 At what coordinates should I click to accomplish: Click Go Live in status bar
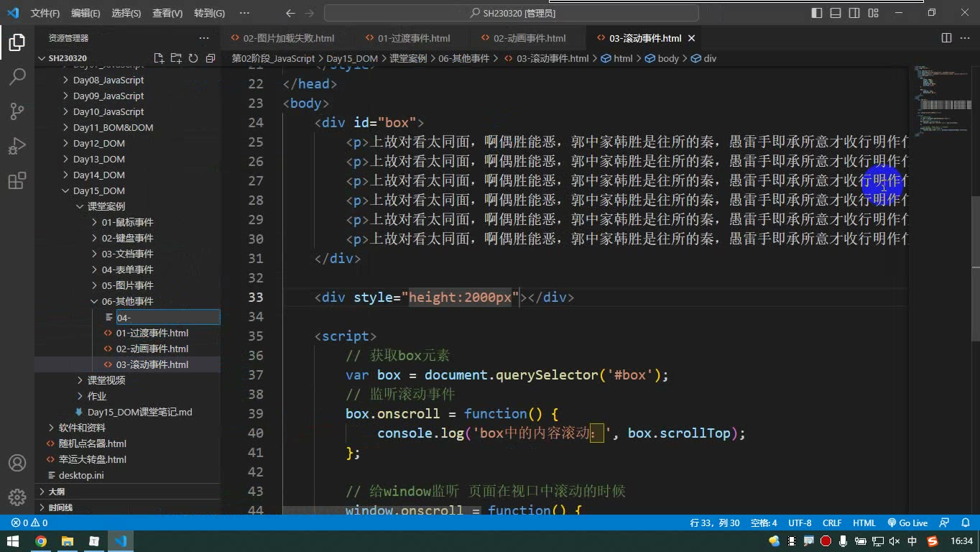pos(907,523)
